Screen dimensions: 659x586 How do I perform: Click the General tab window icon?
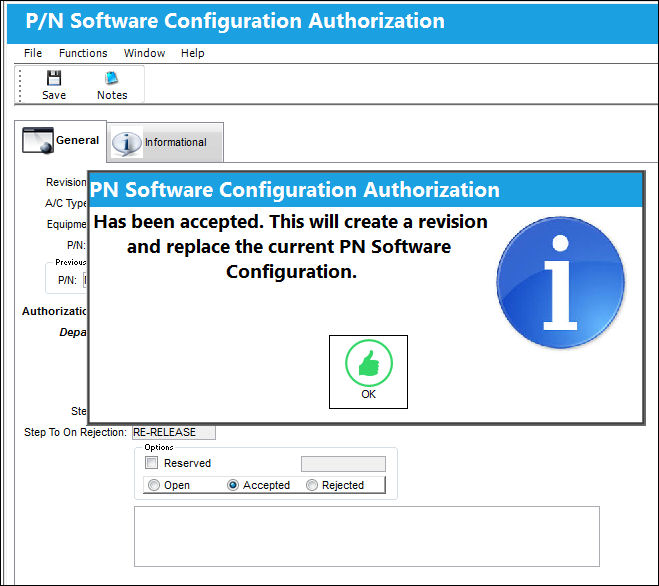38,140
